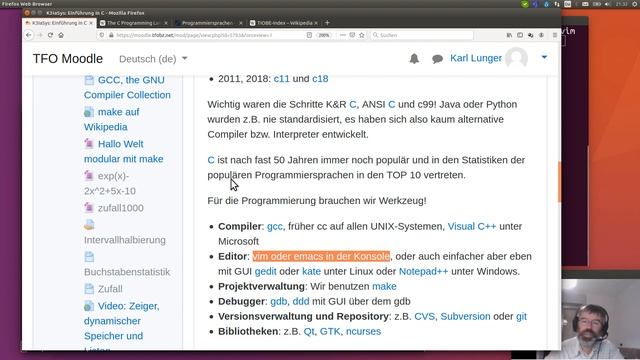The width and height of the screenshot is (640, 360).
Task: Reload the current Moodle page
Action: tap(50, 35)
